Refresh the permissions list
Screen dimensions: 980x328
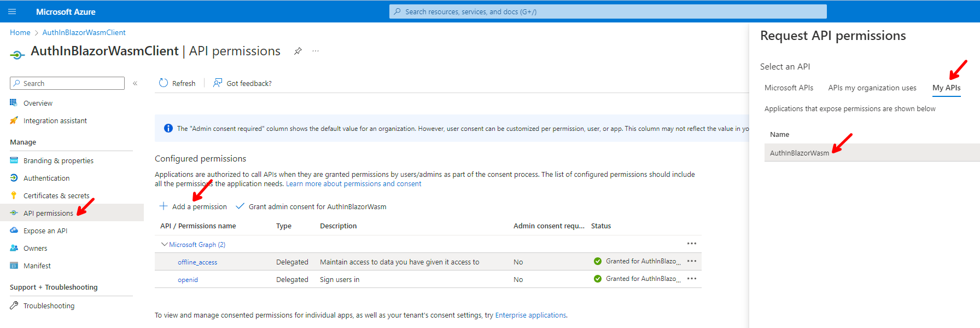[177, 83]
